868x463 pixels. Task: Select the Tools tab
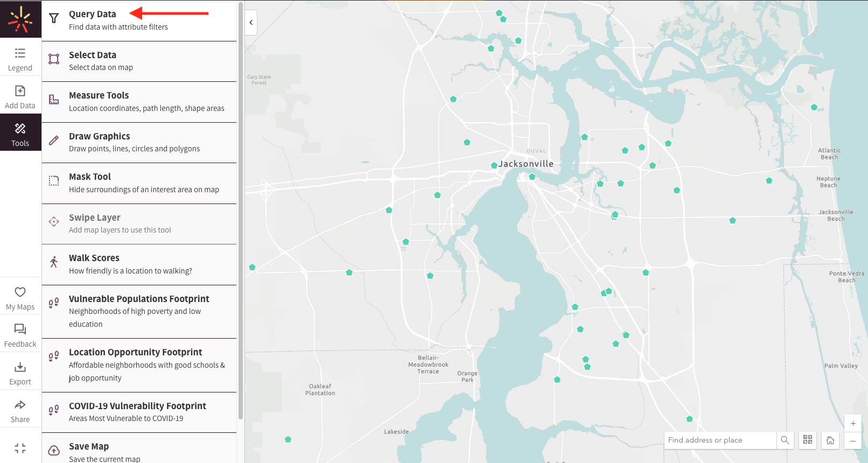tap(20, 133)
